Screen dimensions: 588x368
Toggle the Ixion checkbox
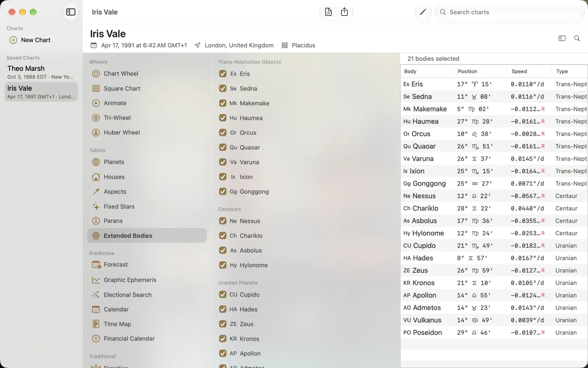[223, 177]
